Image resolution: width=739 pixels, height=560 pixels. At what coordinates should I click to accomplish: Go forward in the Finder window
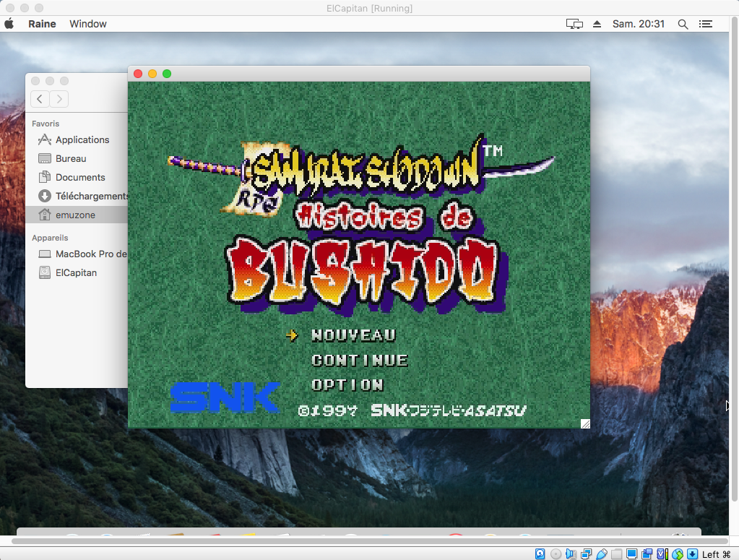(59, 99)
